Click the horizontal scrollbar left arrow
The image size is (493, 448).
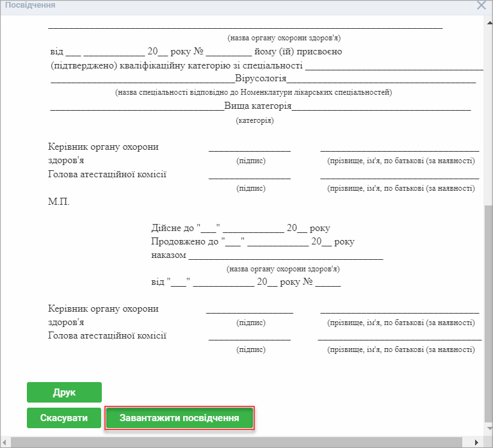[x=4, y=442]
